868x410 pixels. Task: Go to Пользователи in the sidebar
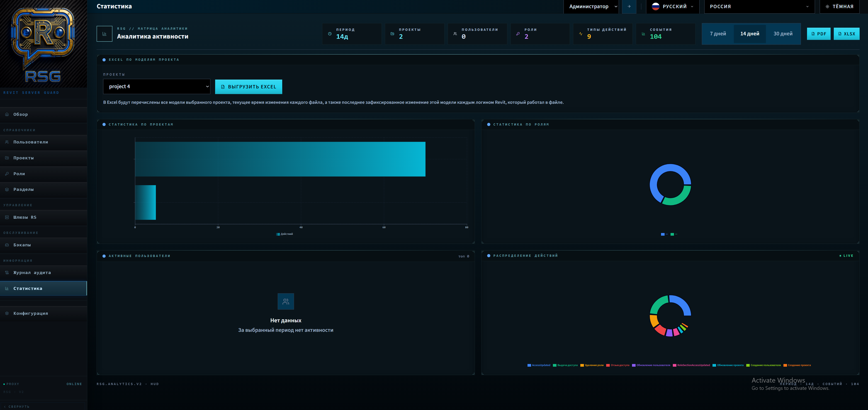click(30, 142)
